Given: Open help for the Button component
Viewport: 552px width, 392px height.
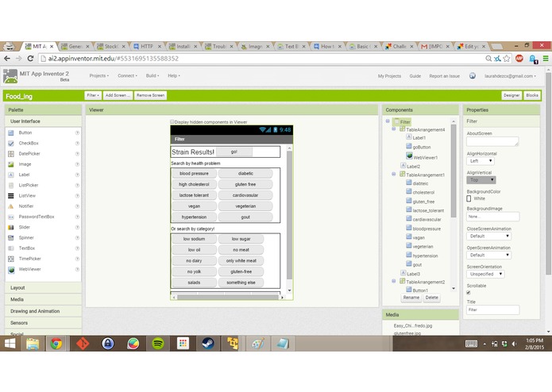Looking at the screenshot, I should (77, 133).
